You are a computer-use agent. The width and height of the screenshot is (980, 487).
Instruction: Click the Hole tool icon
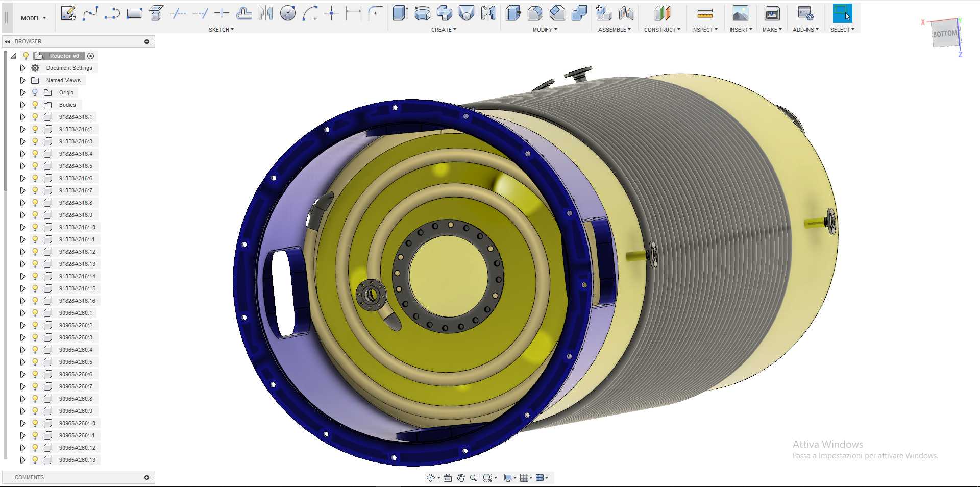[x=466, y=13]
